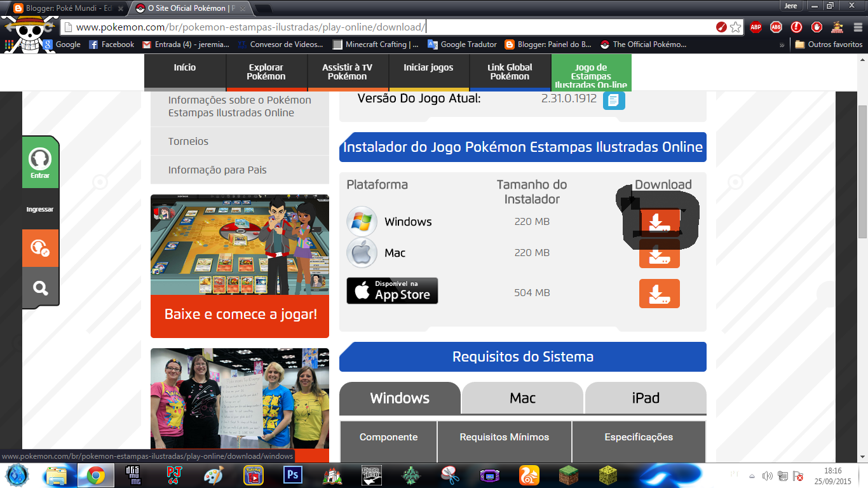
Task: Open the Entrada (4) Gmail bookmark
Action: [x=185, y=44]
